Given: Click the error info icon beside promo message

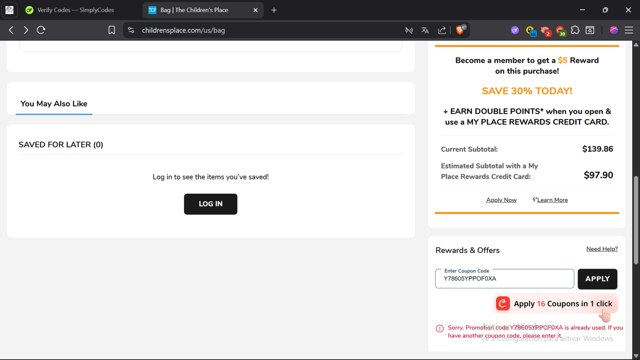Looking at the screenshot, I should point(440,329).
